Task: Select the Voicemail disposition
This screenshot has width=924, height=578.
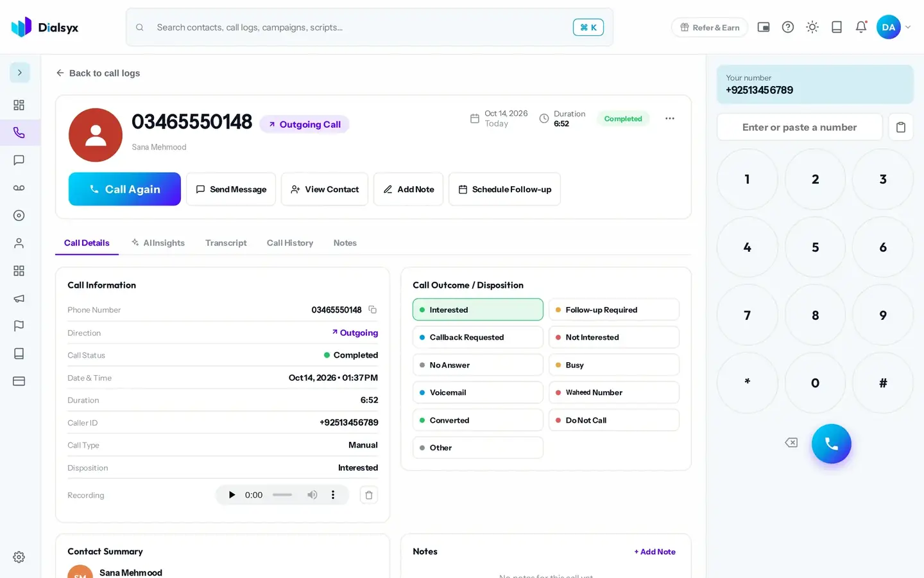Action: [478, 392]
